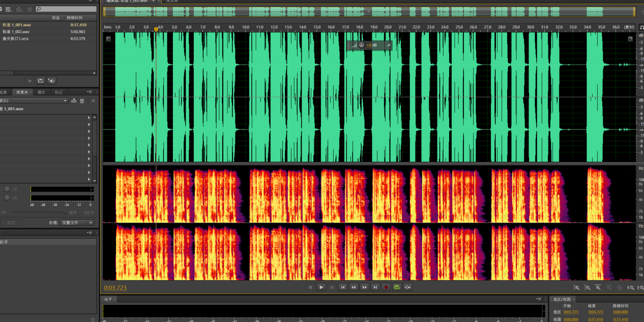Click the HUD pin icon beside +0 dB
The height and width of the screenshot is (322, 644).
tap(389, 46)
